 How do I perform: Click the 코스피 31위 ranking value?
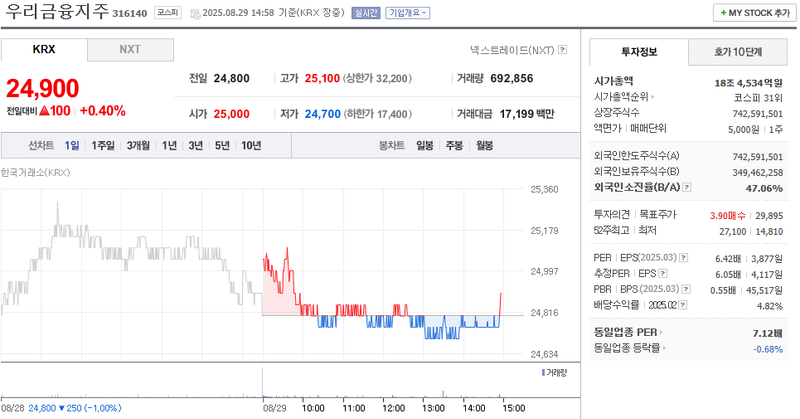(x=758, y=98)
